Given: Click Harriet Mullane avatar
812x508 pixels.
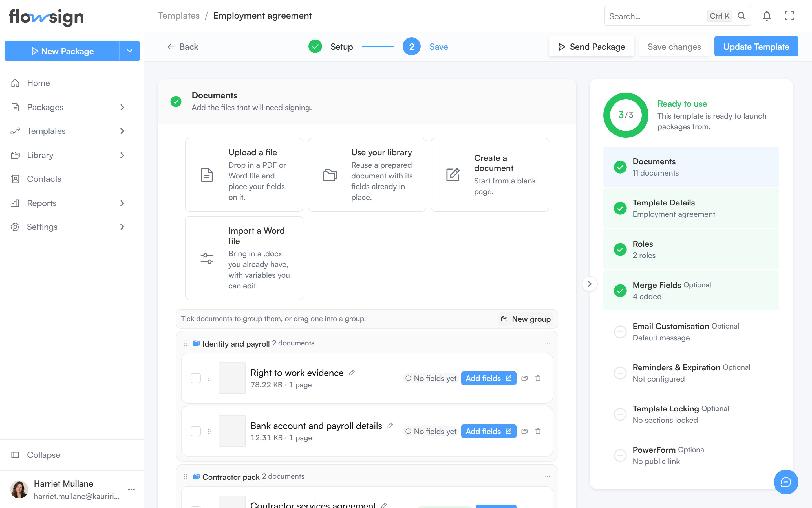Looking at the screenshot, I should pyautogui.click(x=19, y=490).
